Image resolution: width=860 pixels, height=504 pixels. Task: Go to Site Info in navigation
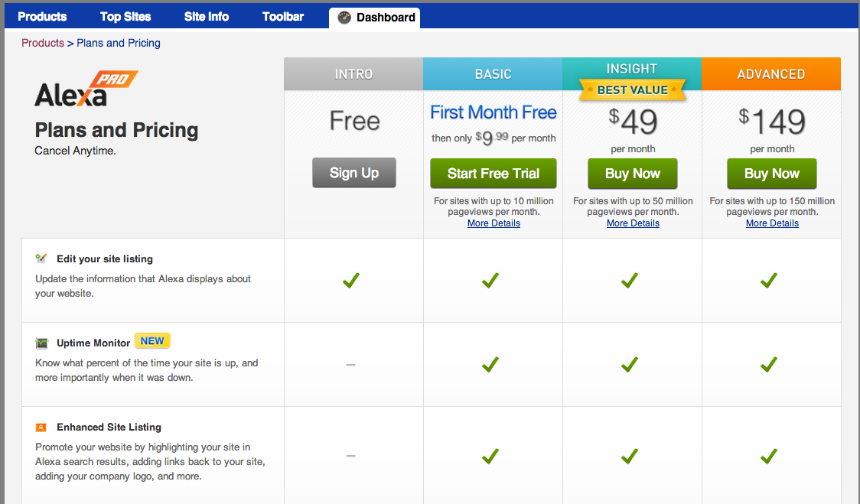coord(207,17)
